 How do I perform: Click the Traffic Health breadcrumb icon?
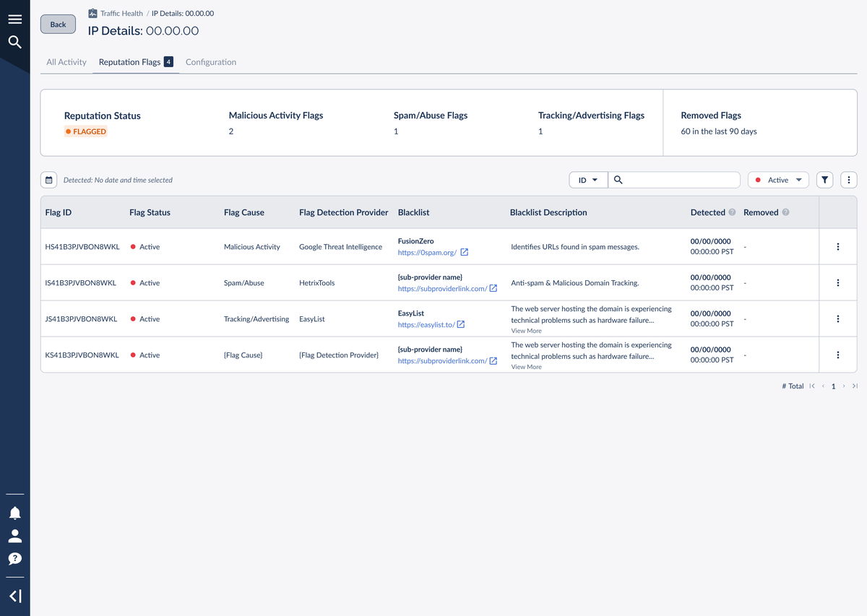pyautogui.click(x=92, y=13)
